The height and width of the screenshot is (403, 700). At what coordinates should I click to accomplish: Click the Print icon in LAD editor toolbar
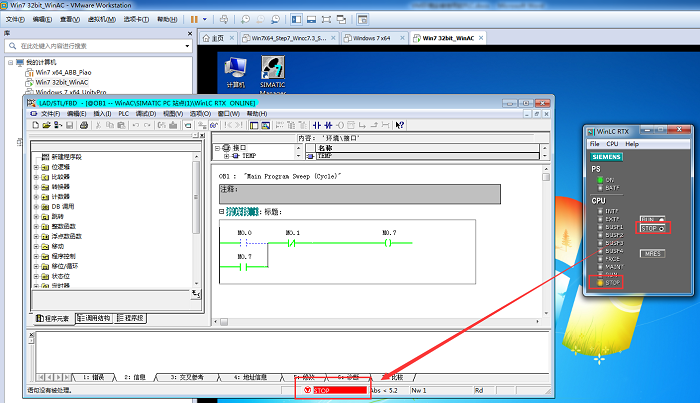tap(83, 125)
